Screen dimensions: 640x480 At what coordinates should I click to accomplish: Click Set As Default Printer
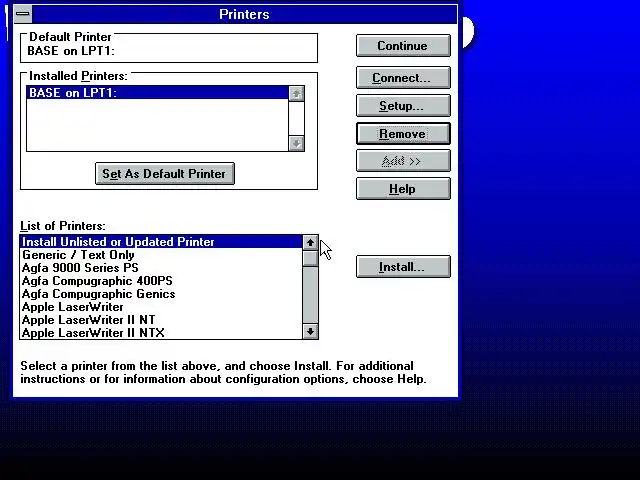pos(165,173)
